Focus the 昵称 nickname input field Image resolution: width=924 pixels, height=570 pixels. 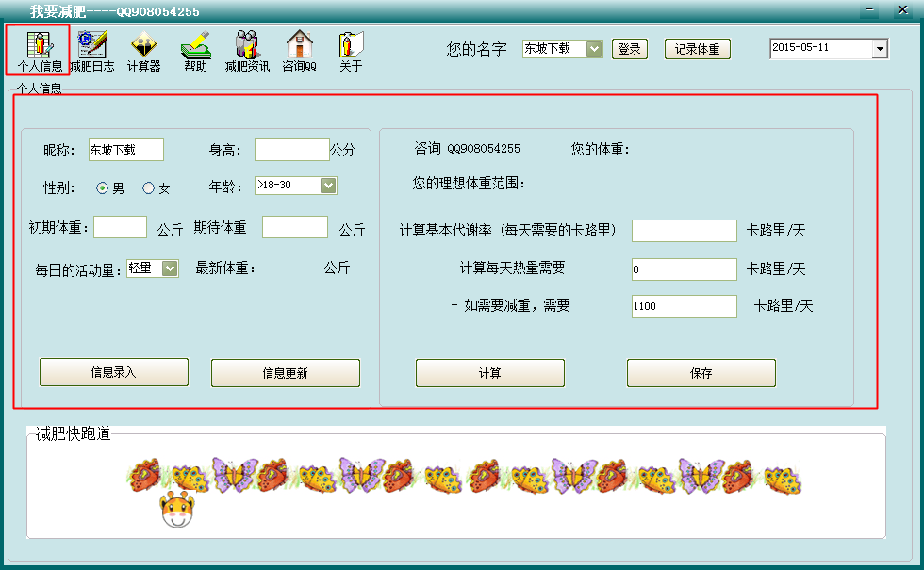coord(126,150)
